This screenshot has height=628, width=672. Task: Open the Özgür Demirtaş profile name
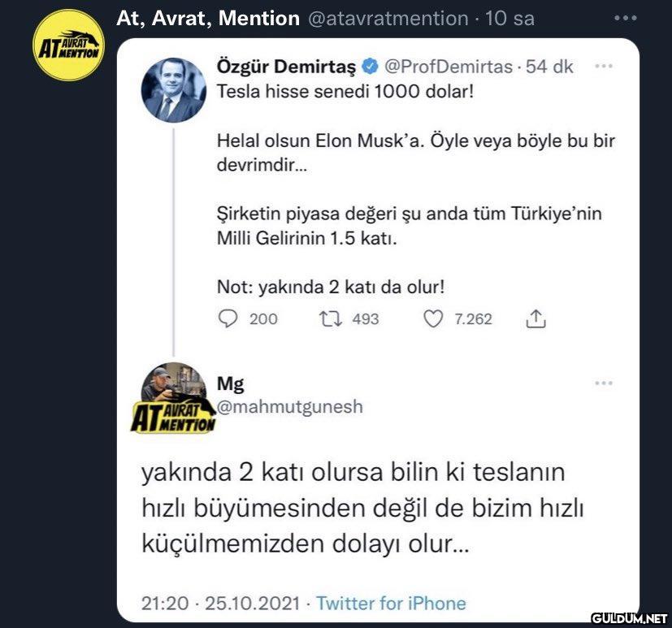pyautogui.click(x=287, y=67)
